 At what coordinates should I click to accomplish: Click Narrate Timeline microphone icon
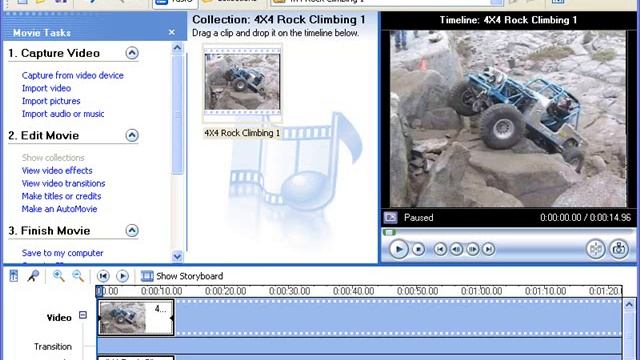pos(33,276)
